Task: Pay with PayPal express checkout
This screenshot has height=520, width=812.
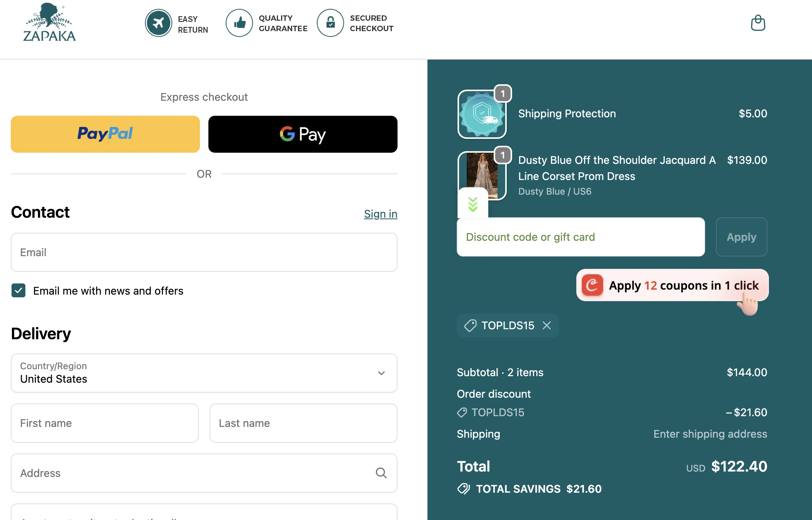Action: point(105,134)
